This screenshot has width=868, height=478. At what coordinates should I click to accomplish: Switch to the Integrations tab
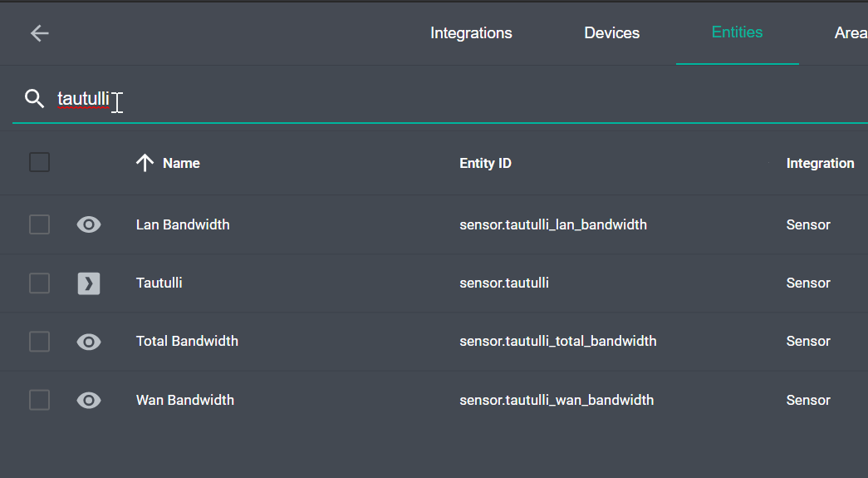tap(471, 33)
